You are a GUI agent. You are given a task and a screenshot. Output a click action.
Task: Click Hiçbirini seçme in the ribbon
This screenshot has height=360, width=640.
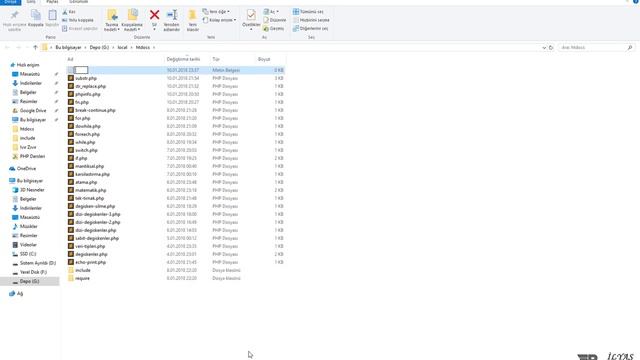311,20
